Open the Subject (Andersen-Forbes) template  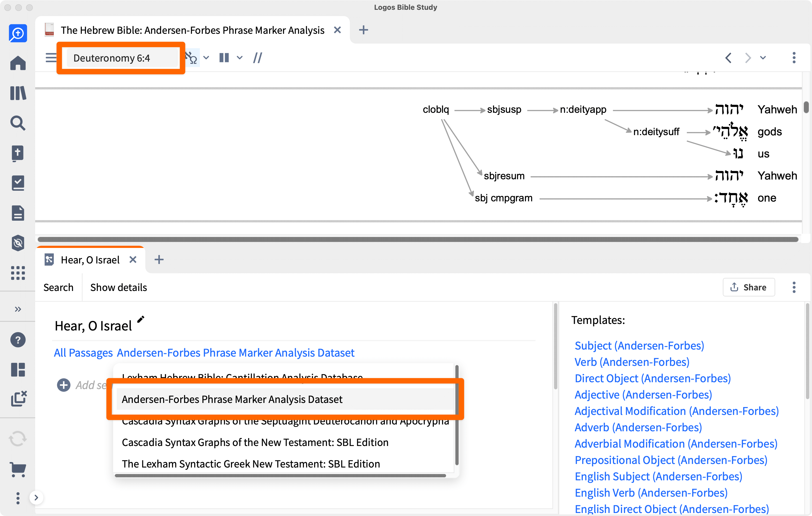pyautogui.click(x=639, y=345)
